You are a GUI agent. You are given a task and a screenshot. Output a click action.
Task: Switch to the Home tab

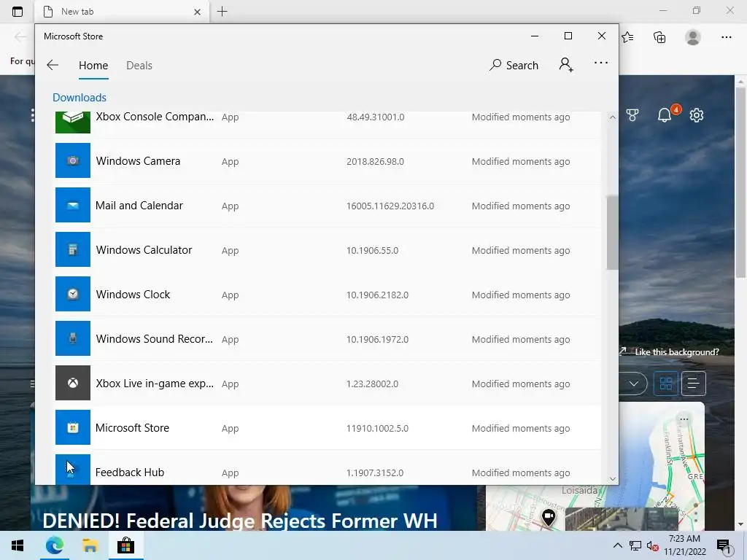click(93, 65)
